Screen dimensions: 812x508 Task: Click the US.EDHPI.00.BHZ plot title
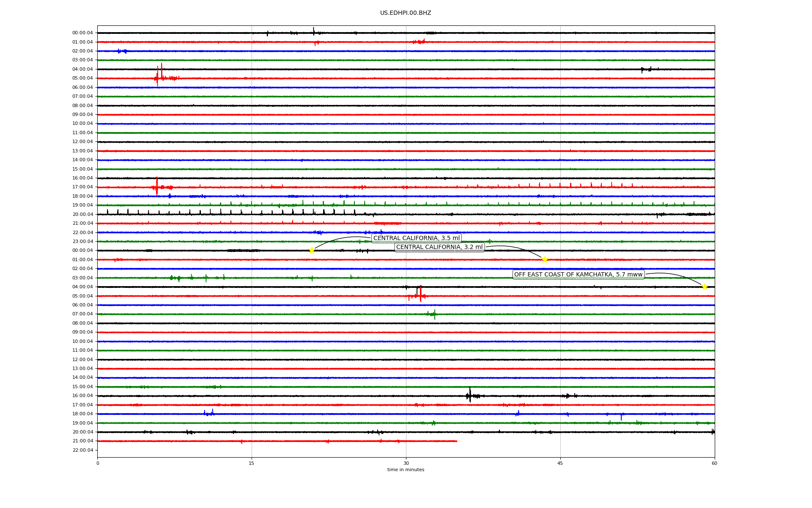406,13
